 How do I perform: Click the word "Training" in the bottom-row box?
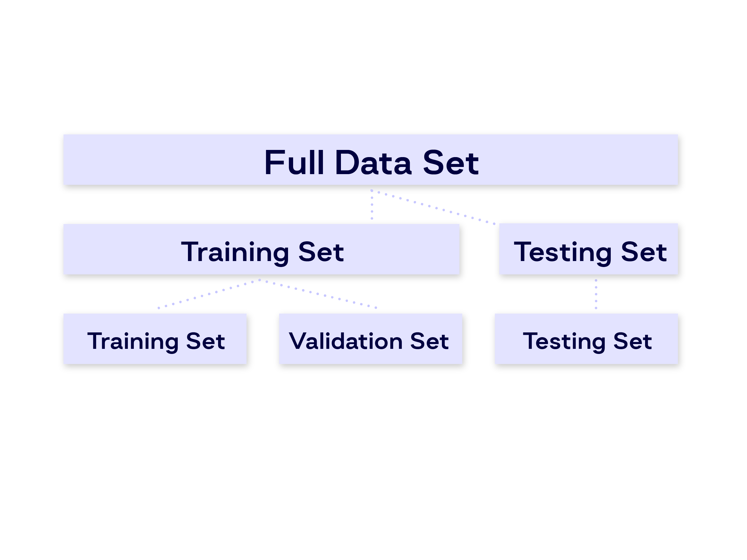point(133,342)
